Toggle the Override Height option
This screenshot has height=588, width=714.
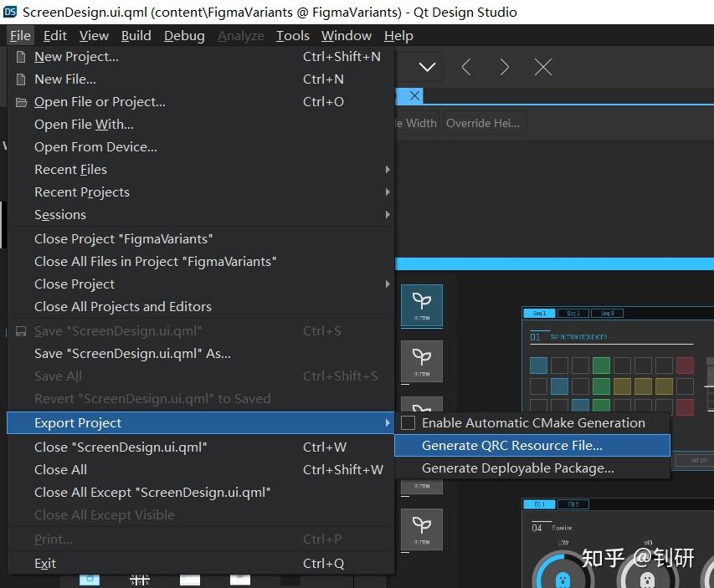(484, 122)
